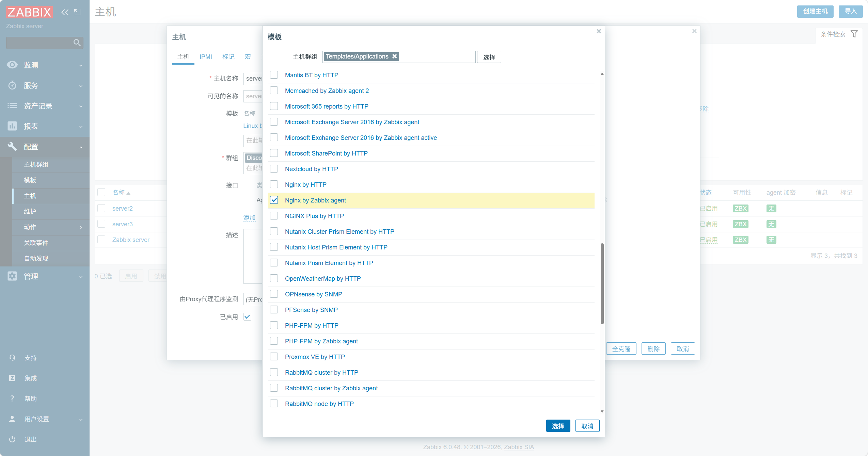Click the filter funnel icon

pos(854,34)
